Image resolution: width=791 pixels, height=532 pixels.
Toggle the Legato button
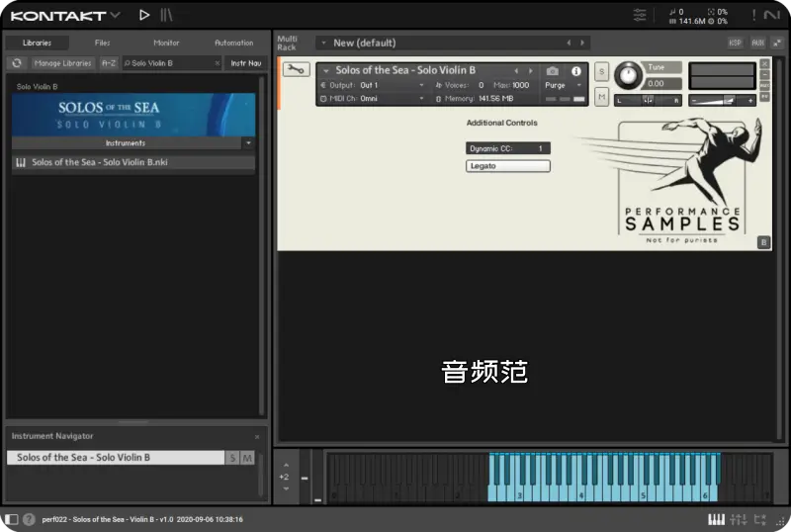click(508, 166)
